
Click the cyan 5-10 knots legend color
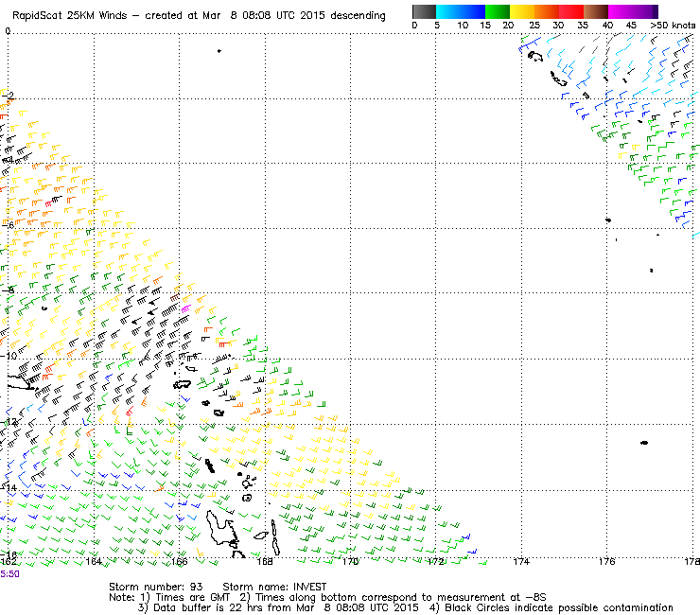pos(448,11)
